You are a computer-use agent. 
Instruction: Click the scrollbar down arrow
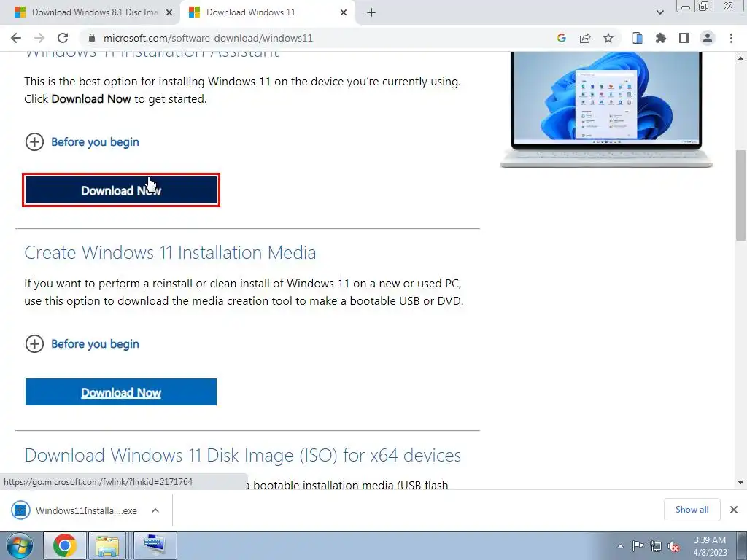point(741,483)
